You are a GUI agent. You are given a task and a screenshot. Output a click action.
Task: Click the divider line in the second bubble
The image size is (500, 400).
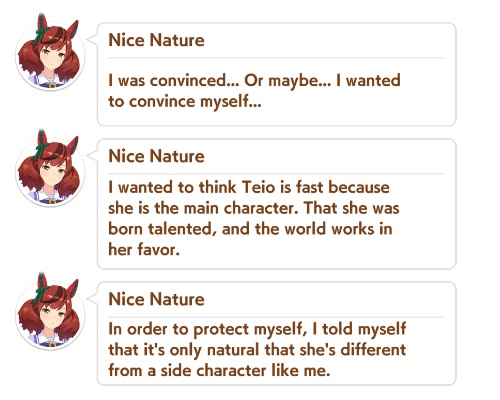coord(276,174)
